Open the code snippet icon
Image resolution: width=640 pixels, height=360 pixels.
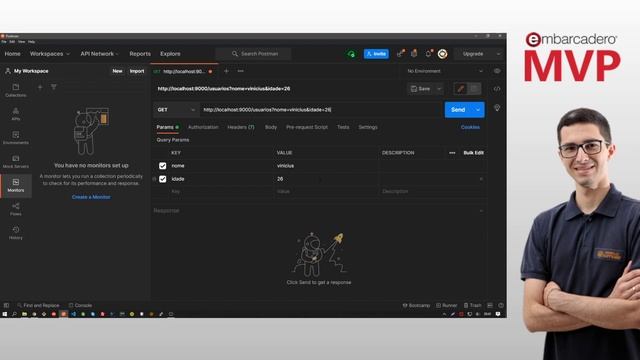[497, 89]
